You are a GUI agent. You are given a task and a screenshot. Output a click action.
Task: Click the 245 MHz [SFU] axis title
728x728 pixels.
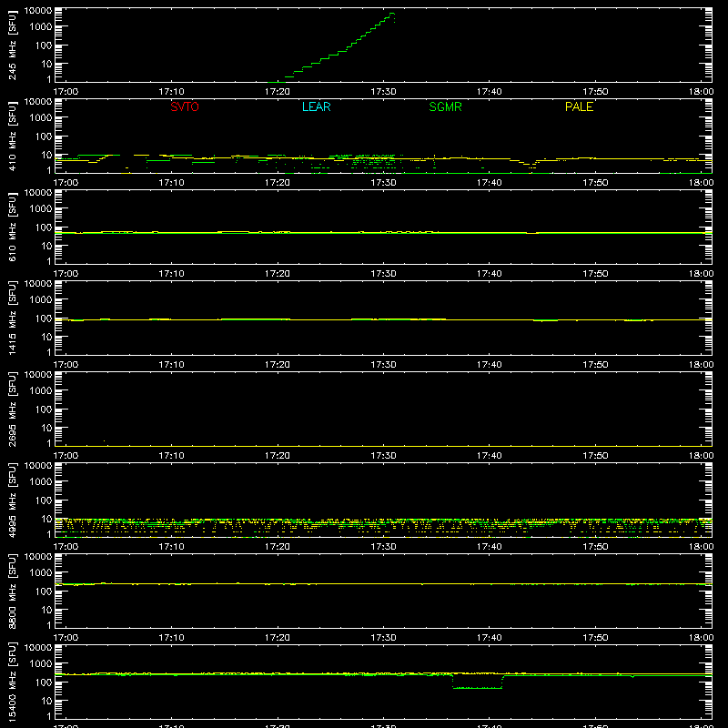[13, 45]
